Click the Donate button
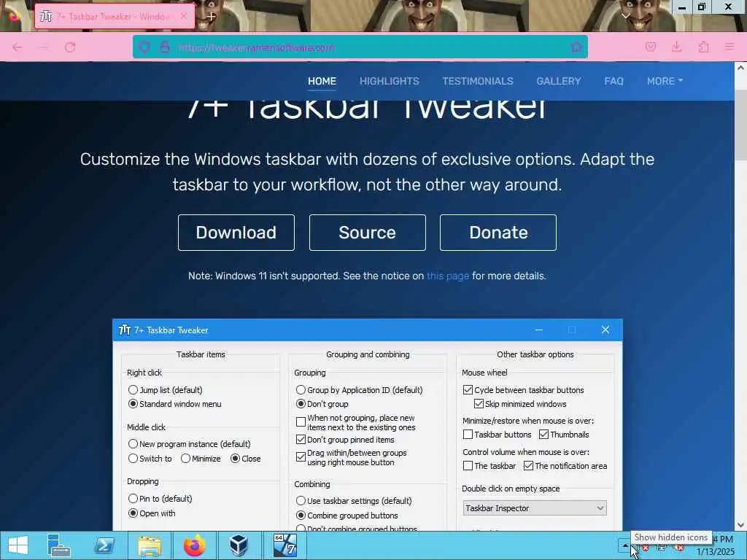 coord(498,233)
